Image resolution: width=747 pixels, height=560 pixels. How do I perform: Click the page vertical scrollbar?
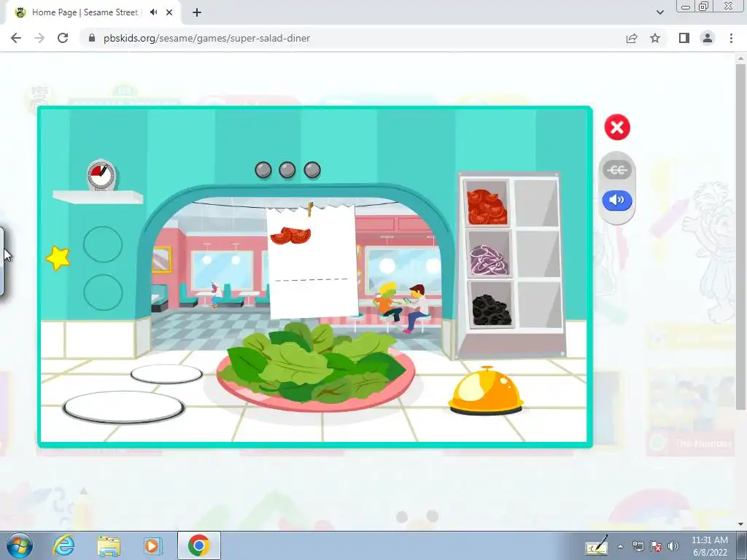coord(740,237)
